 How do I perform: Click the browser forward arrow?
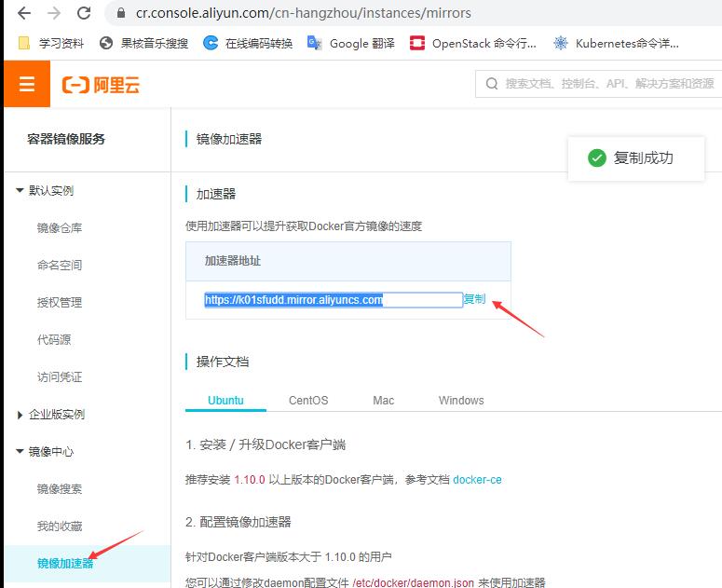(x=54, y=13)
